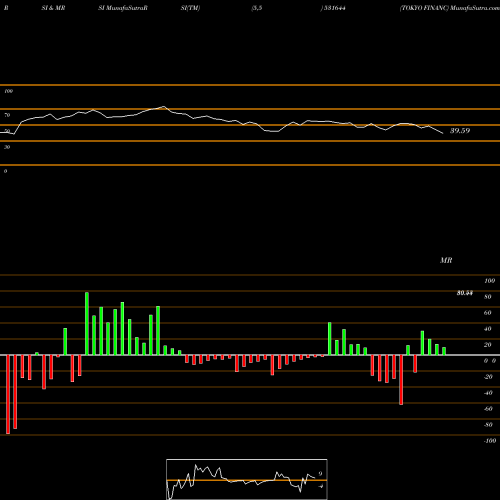Click the -4 label in mini chart
Viewport: 500px width, 500px height.
(320, 486)
